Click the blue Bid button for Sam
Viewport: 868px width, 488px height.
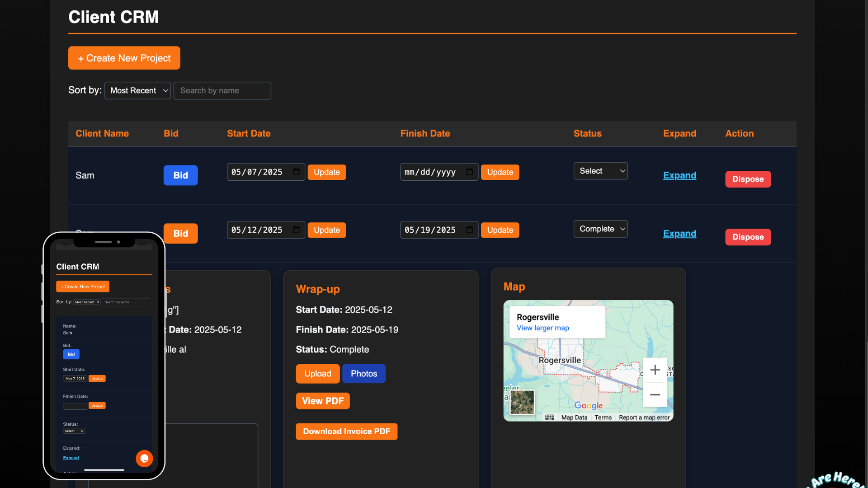pos(180,175)
